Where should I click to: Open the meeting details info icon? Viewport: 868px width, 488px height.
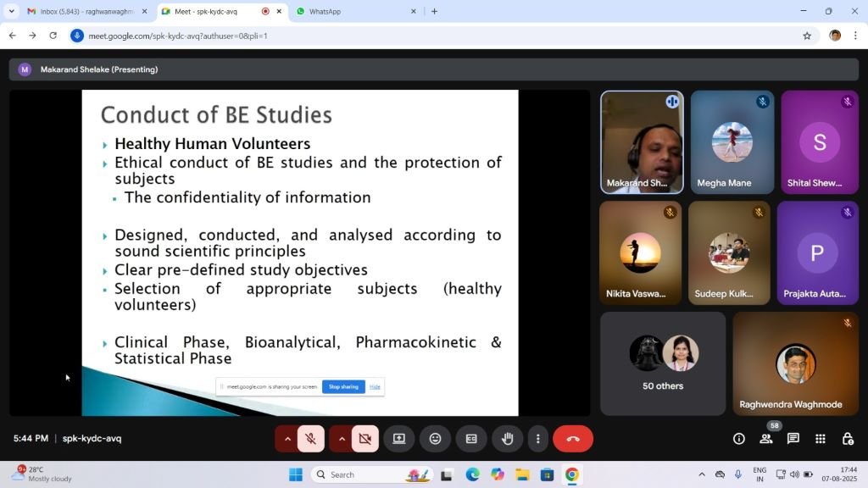coord(739,439)
